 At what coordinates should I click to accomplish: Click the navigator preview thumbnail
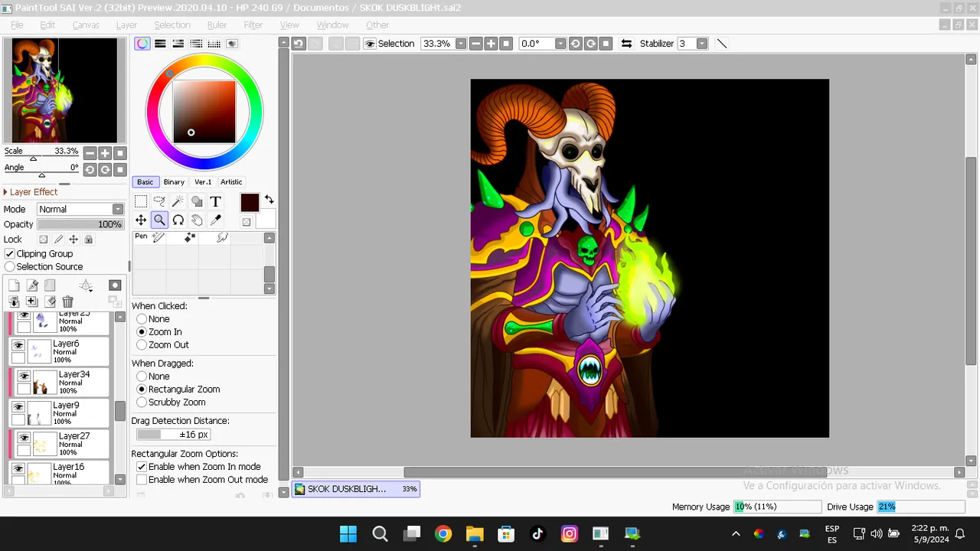pyautogui.click(x=64, y=90)
